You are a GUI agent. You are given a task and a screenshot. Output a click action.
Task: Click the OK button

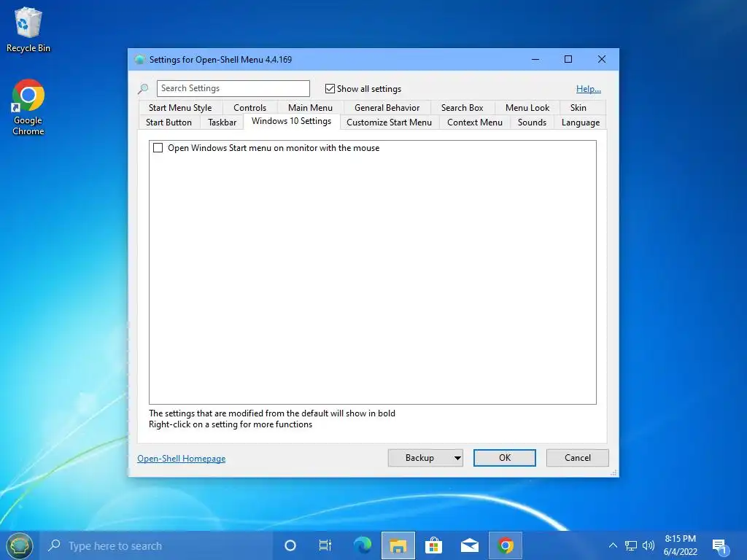click(x=505, y=458)
